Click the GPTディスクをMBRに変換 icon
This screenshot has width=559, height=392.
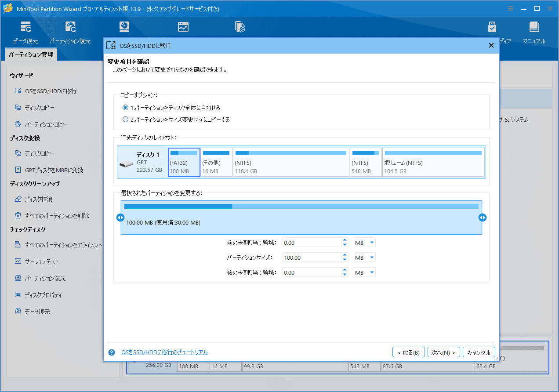(x=18, y=170)
